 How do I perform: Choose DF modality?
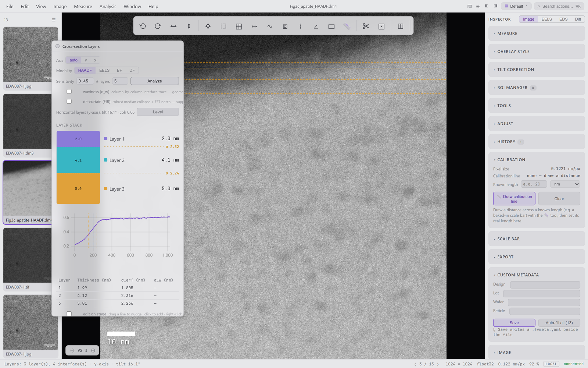[132, 70]
